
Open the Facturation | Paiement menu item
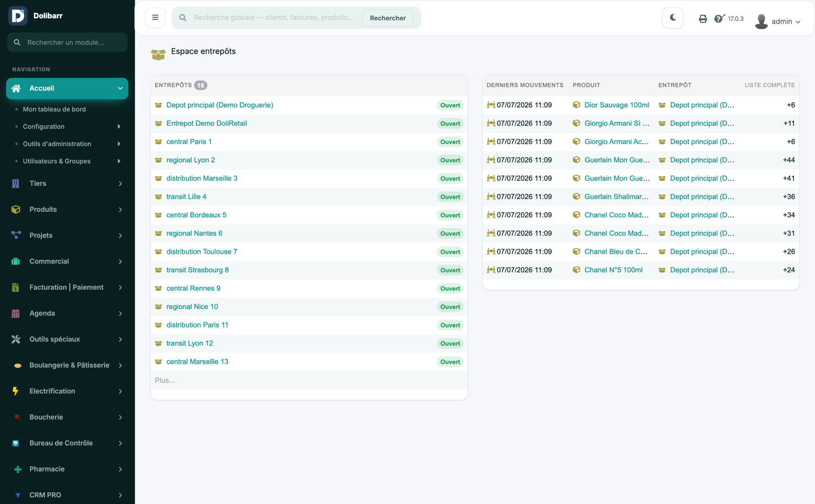(x=67, y=288)
